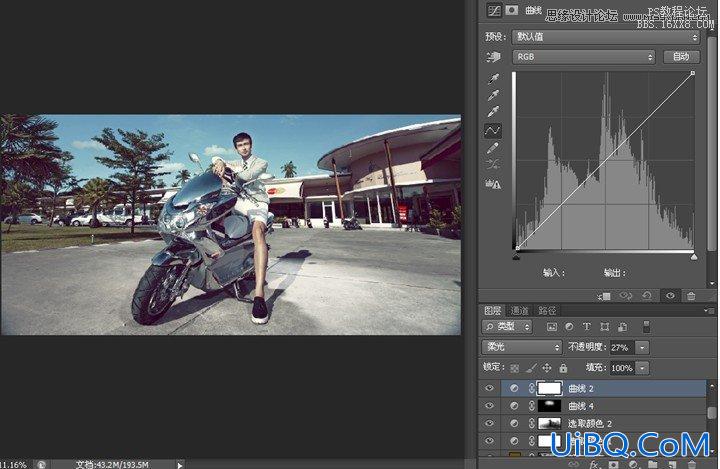Hide the 曲线 2 layer
This screenshot has height=469, width=720.
click(489, 388)
